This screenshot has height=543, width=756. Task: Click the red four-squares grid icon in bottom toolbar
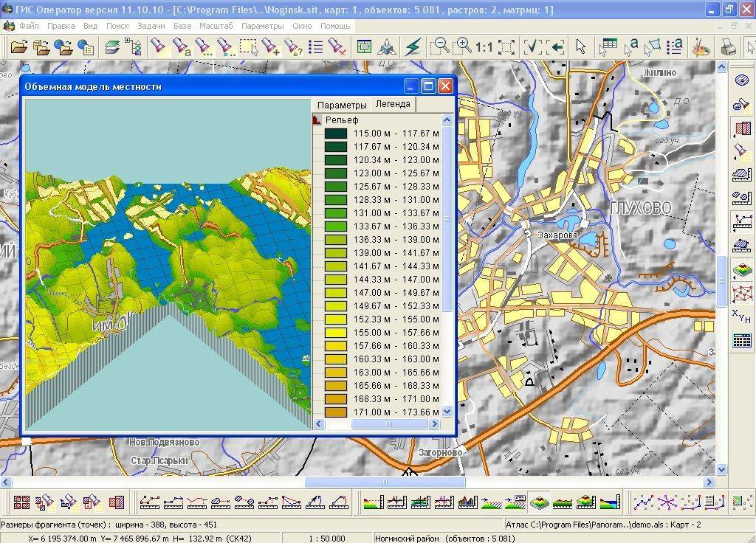[21, 502]
